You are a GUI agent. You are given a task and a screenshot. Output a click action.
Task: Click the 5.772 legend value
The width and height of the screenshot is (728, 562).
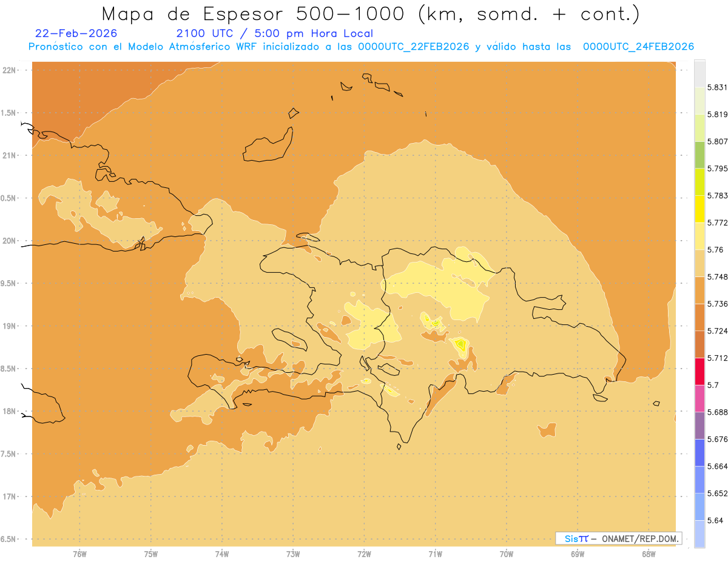718,222
